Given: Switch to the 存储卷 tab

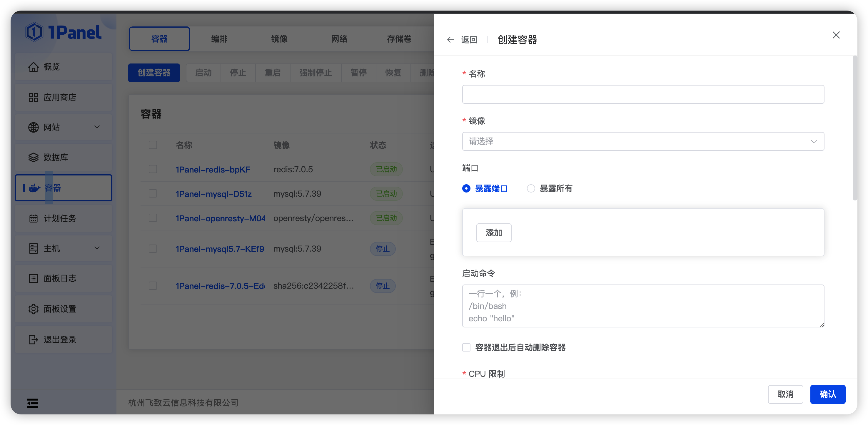Looking at the screenshot, I should tap(399, 39).
